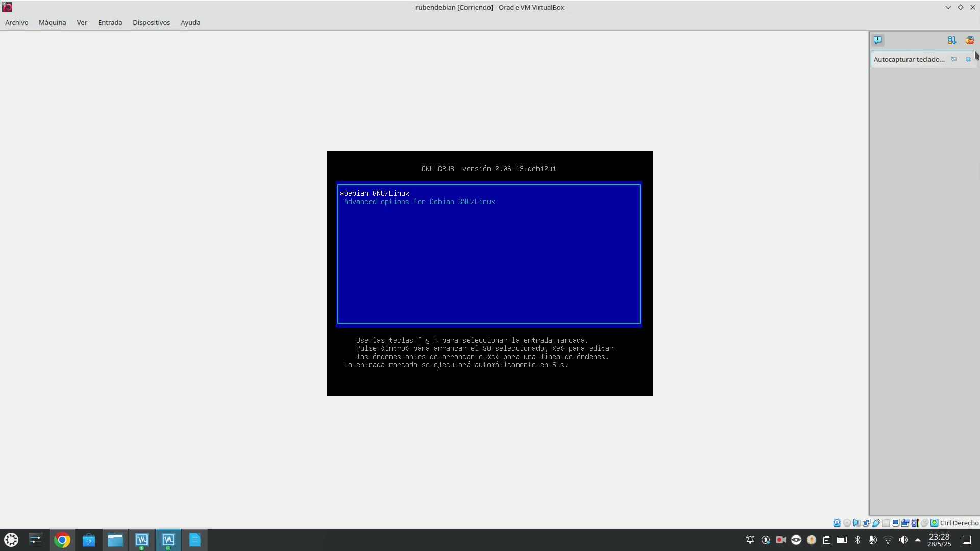Viewport: 980px width, 551px height.
Task: Open the window title bar chevron menu
Action: (948, 7)
